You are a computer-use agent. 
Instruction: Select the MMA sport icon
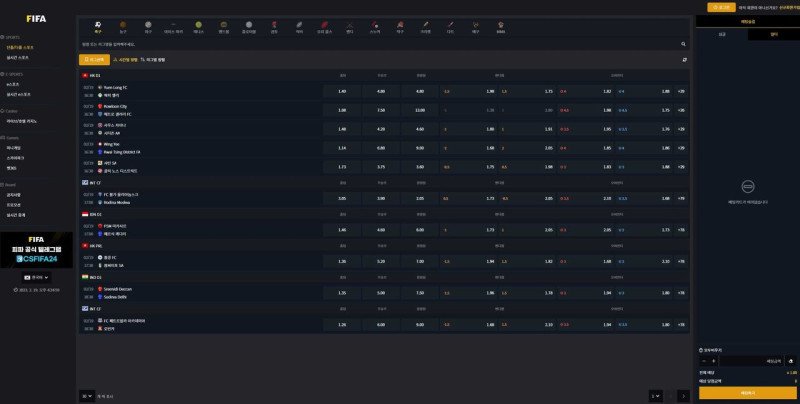501,24
